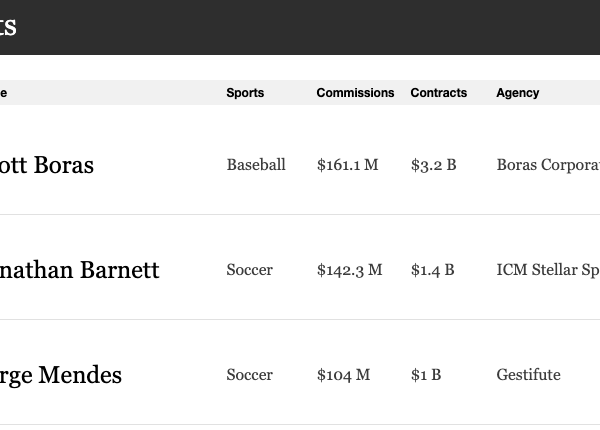Image resolution: width=600 pixels, height=430 pixels.
Task: Open Scott Boras profile link
Action: 47,165
